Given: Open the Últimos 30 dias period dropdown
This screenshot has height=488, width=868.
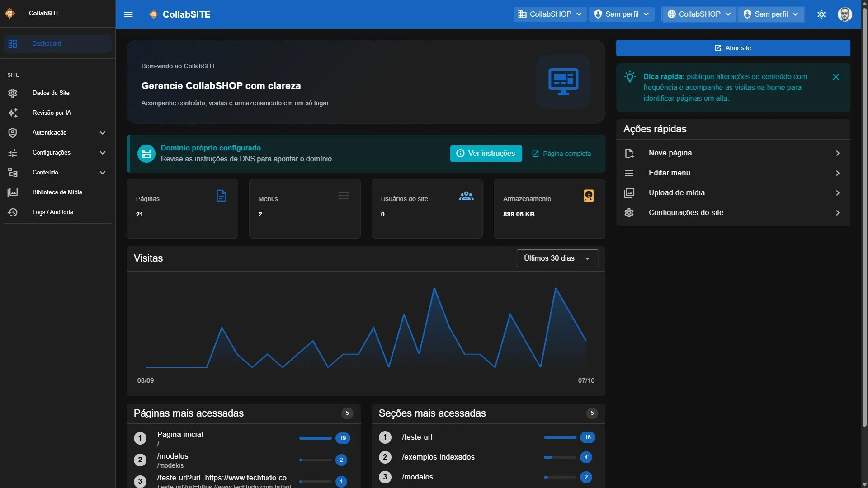Looking at the screenshot, I should [557, 258].
